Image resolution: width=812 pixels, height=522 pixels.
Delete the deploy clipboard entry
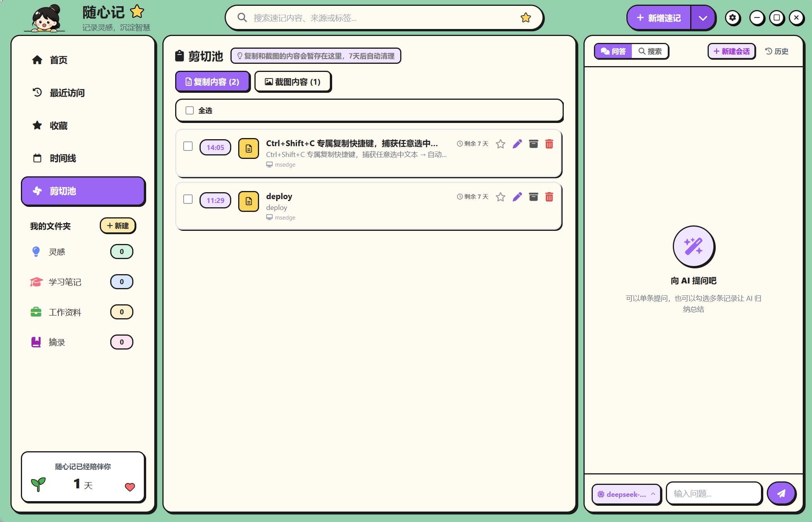(x=549, y=197)
